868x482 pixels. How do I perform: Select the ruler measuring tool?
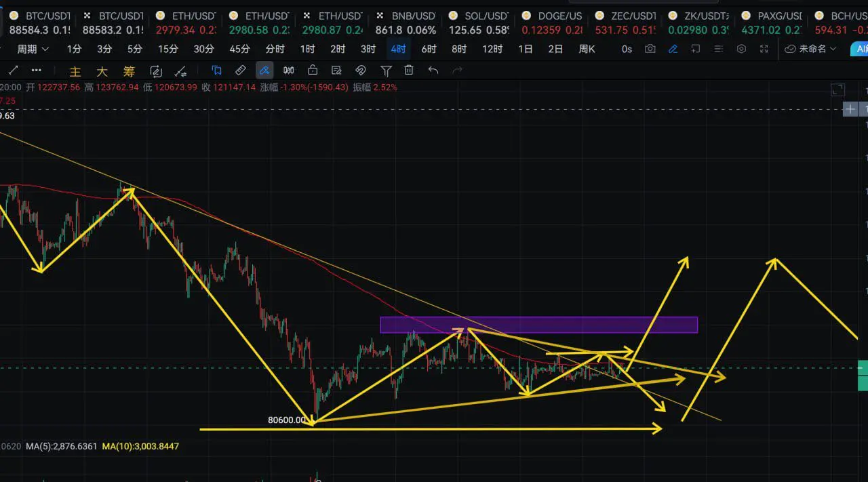240,70
